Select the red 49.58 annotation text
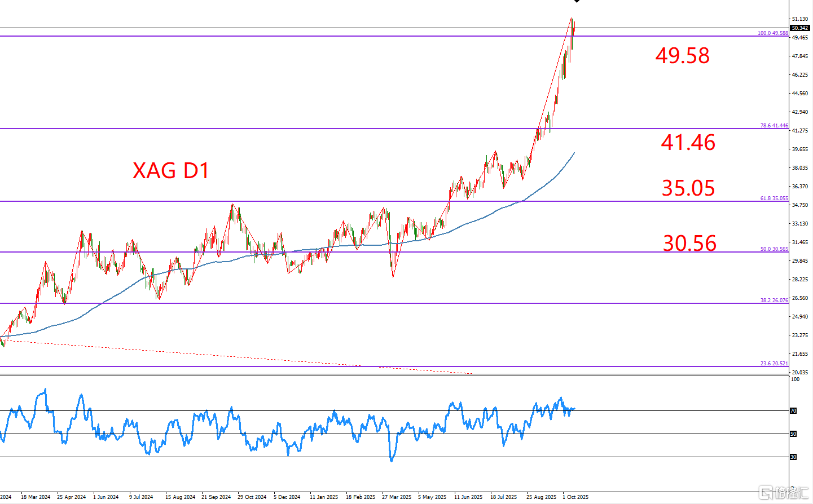This screenshot has width=813, height=504. (x=682, y=55)
